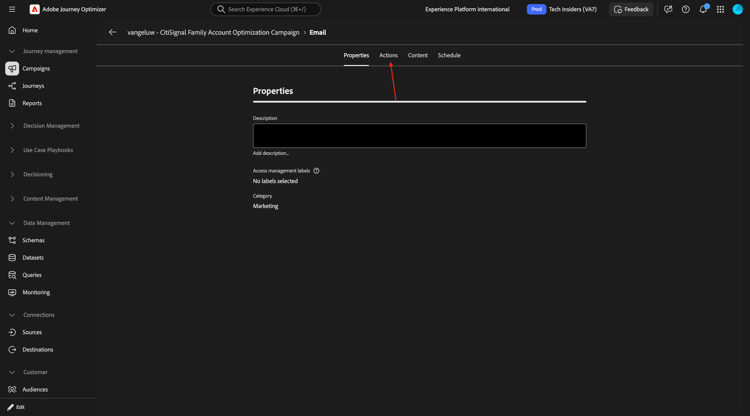The image size is (750, 416).
Task: Open the Queries sidebar icon
Action: 12,275
